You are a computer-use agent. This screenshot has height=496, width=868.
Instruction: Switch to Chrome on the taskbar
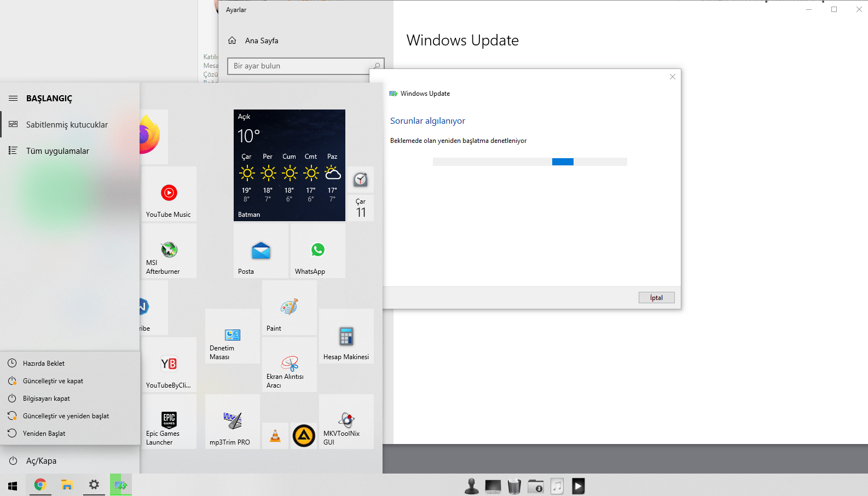[40, 485]
